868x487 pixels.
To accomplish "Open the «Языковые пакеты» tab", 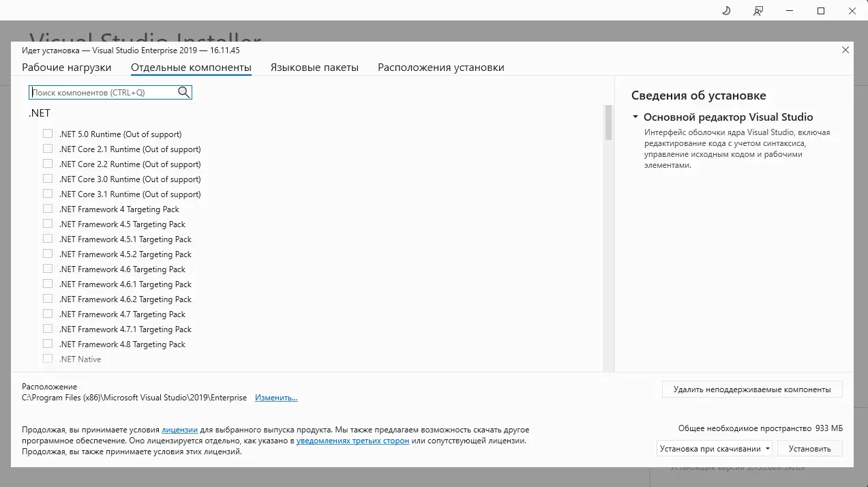I will click(x=314, y=67).
